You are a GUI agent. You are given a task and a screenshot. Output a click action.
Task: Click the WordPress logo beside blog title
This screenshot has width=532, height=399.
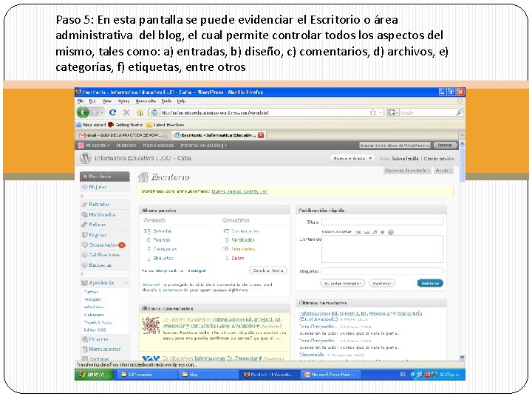pos(86,158)
